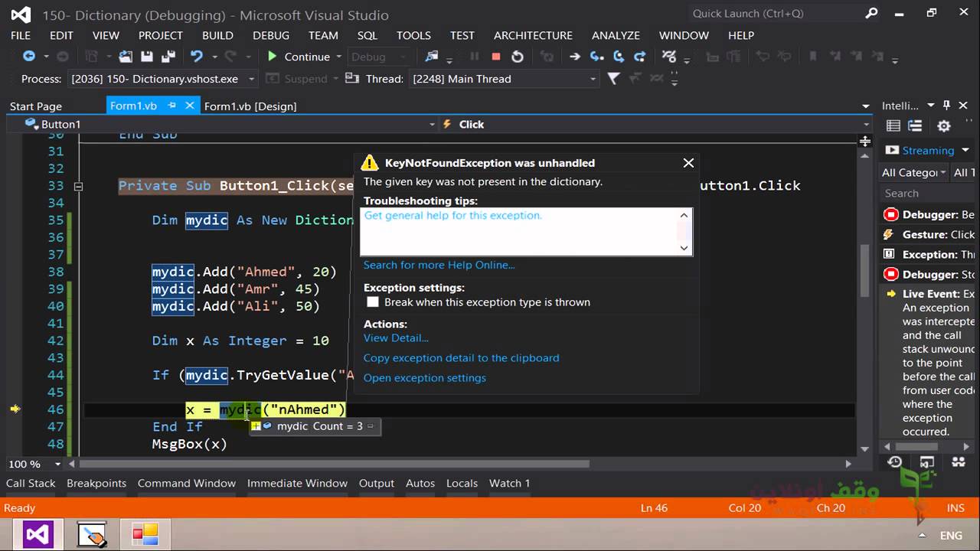Click the editor vertical scrollbar thumb
The height and width of the screenshot is (551, 980).
click(x=865, y=272)
